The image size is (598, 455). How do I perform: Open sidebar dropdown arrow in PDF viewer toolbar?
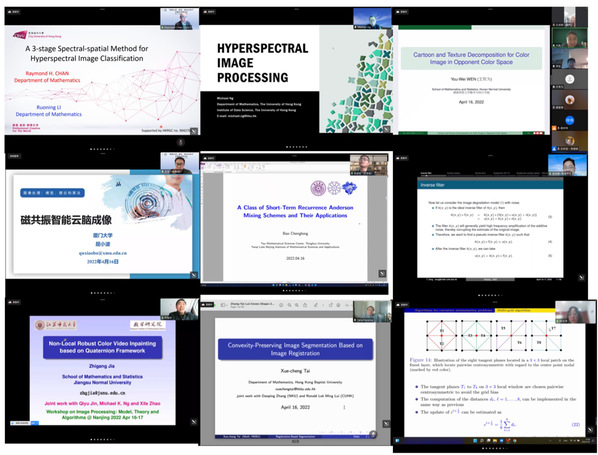227,305
